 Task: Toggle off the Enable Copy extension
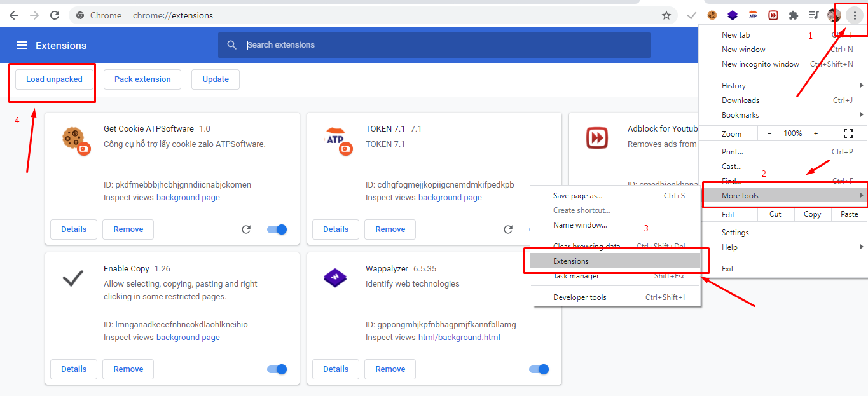point(277,369)
